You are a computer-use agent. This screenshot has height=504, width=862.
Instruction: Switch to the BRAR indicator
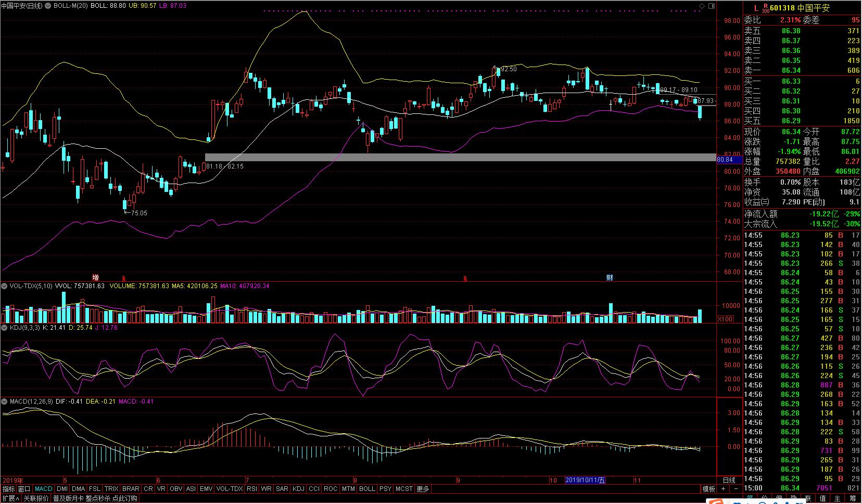[x=131, y=489]
